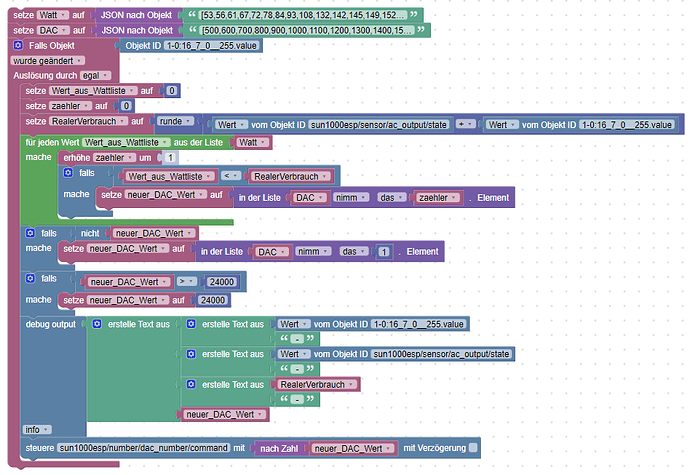This screenshot has height=475, width=690.
Task: Click gear on first inner erstelle Text aus
Action: tap(191, 324)
